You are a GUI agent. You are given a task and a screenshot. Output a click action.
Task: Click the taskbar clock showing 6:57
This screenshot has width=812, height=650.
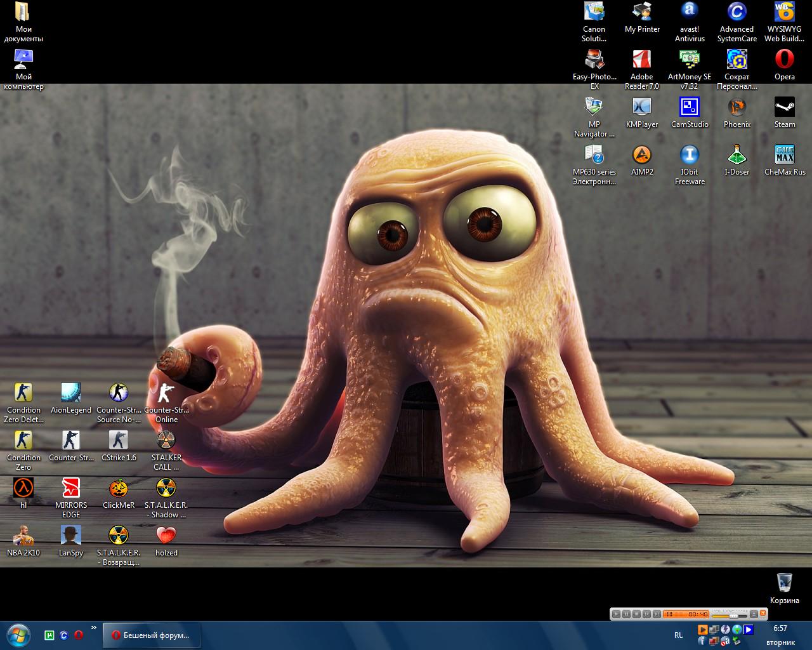780,628
